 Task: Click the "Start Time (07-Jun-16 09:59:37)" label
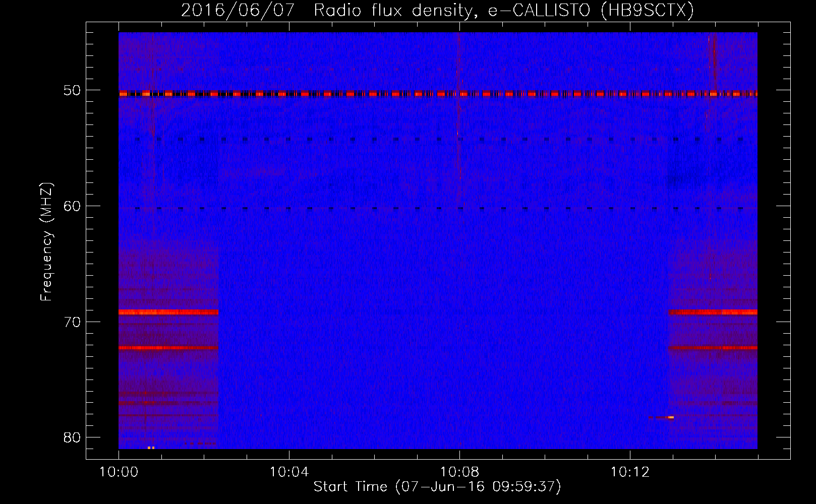(437, 487)
